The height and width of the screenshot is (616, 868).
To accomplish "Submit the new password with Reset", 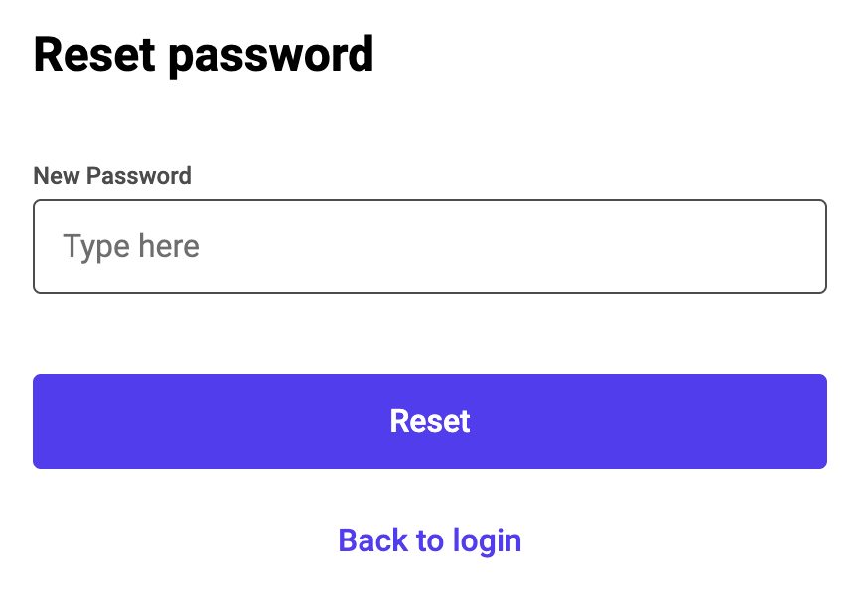I will click(x=429, y=421).
